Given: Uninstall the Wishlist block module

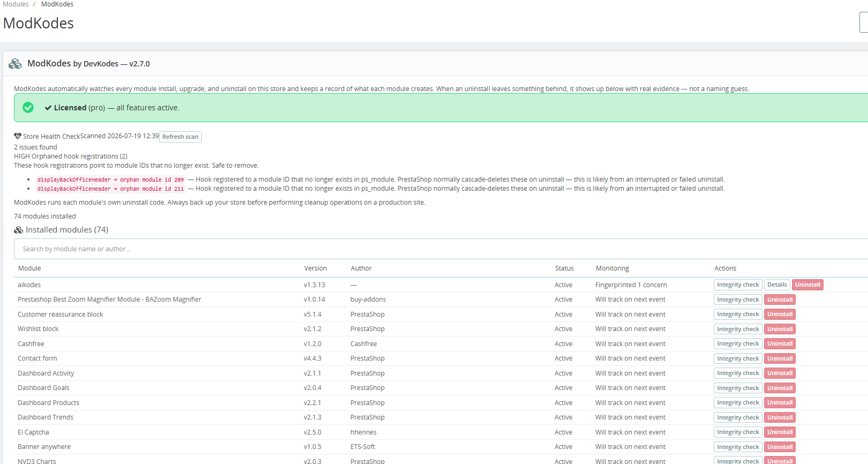Looking at the screenshot, I should point(780,329).
